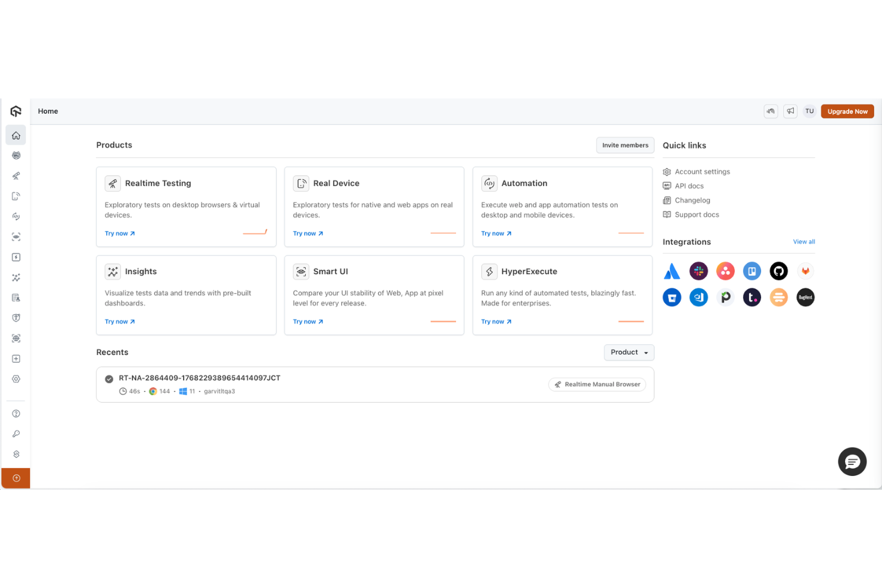Open the globe-in-frame icon in sidebar

coord(16,338)
